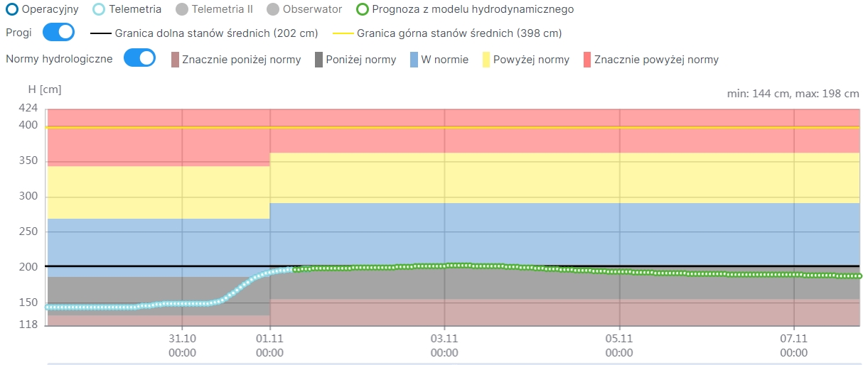
Task: Click the Granica górna stanów średnich label
Action: click(459, 33)
